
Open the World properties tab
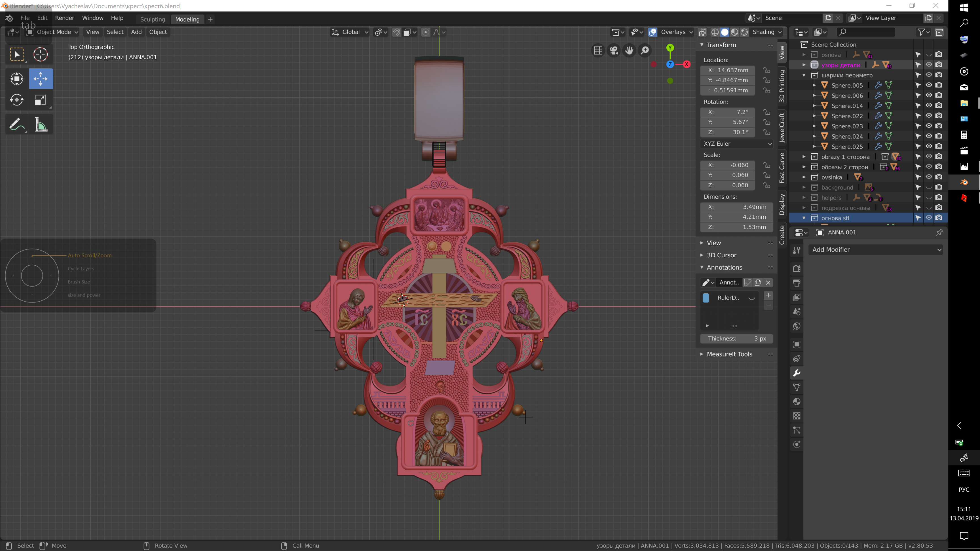pos(797,326)
